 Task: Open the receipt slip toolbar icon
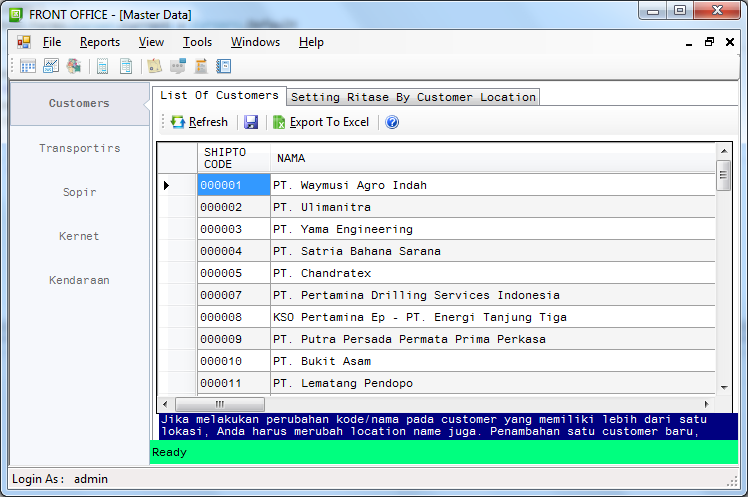pyautogui.click(x=103, y=66)
